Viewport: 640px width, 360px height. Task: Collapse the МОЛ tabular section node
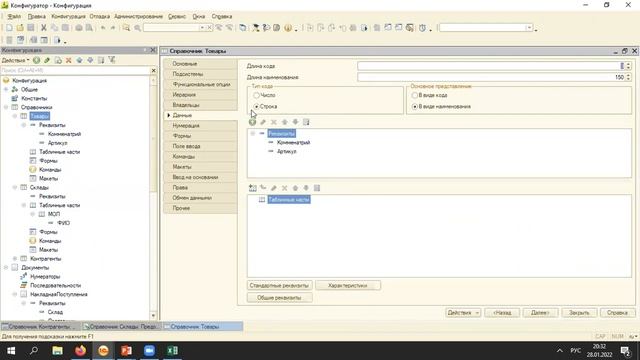click(33, 214)
